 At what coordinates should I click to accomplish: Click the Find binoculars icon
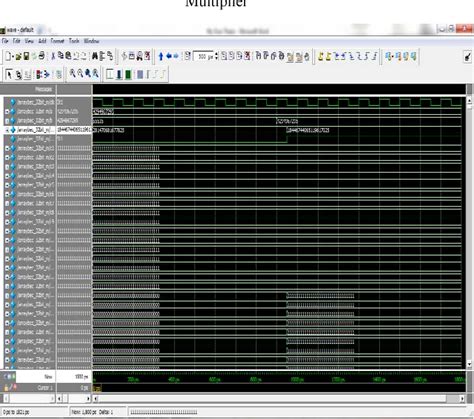point(95,56)
